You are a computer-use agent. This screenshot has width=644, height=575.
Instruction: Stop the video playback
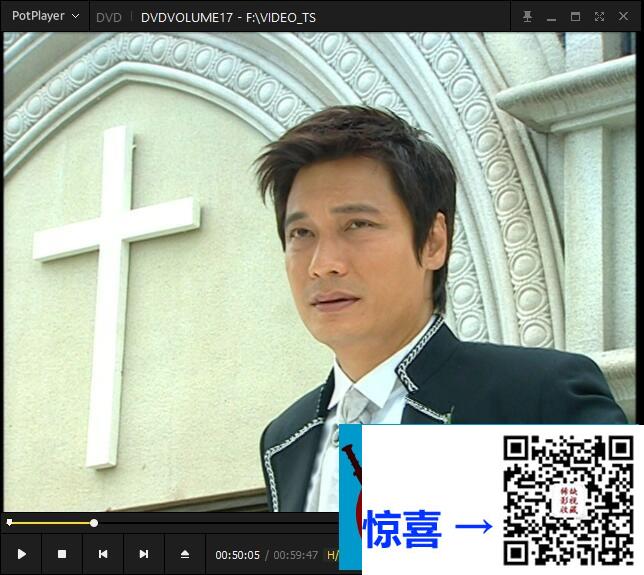62,554
